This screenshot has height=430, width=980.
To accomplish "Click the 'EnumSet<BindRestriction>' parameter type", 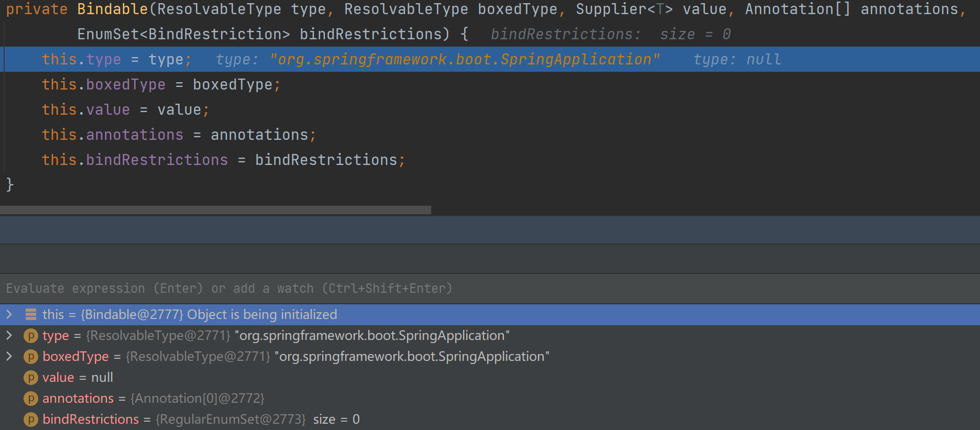I will pos(184,34).
